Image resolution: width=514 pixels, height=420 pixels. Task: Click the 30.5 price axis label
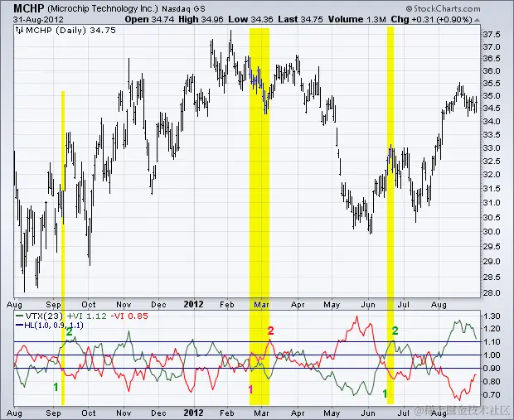491,217
